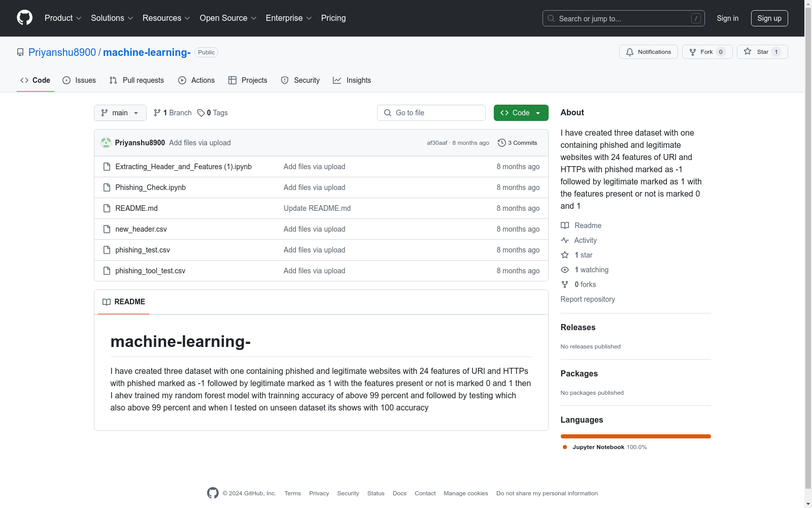Click the Search or jump to field
This screenshot has height=508, width=812.
[x=624, y=18]
